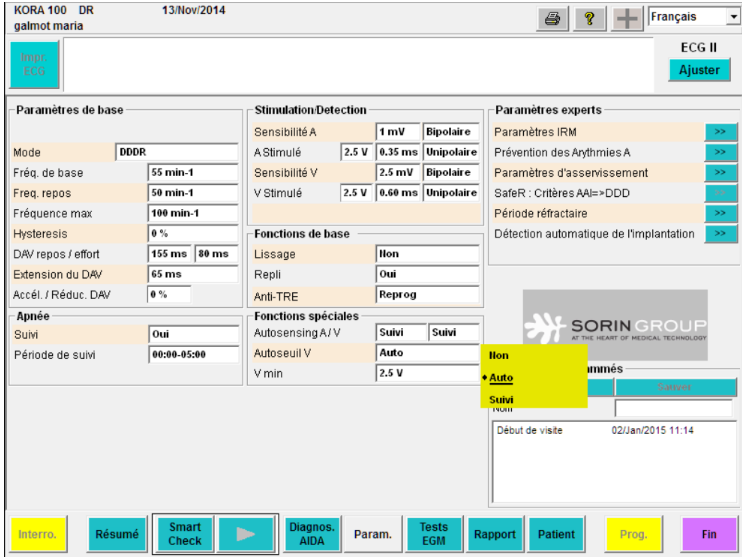Click Période de suivi 00:00-05:00 field

[x=194, y=355]
